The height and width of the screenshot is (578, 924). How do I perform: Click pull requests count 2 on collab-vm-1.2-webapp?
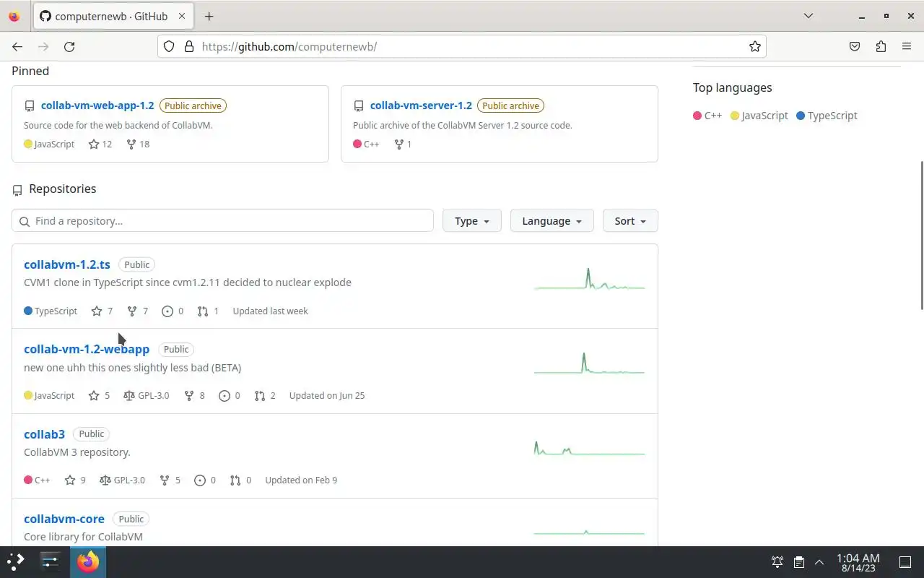tap(265, 395)
